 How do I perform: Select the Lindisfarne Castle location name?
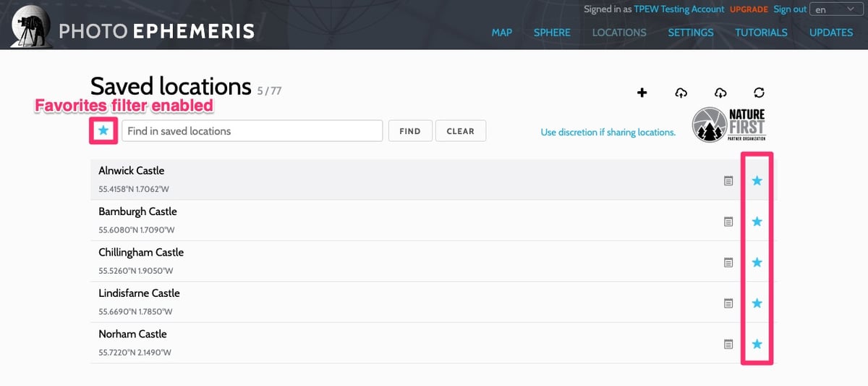pyautogui.click(x=139, y=293)
